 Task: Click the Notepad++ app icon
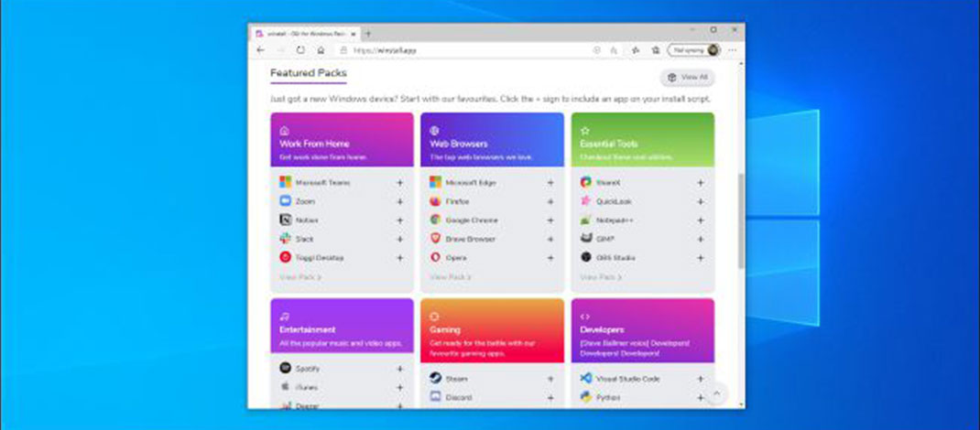[x=585, y=220]
